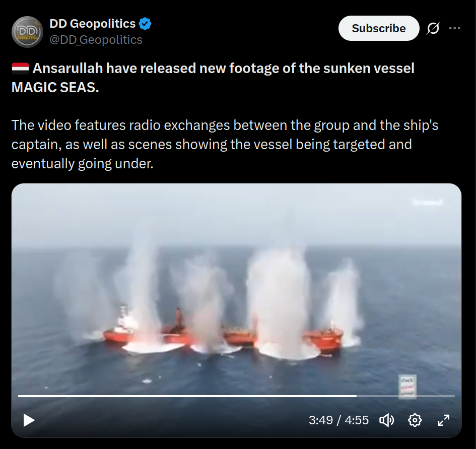This screenshot has width=476, height=449.
Task: Click the blue verified badge
Action: (145, 24)
